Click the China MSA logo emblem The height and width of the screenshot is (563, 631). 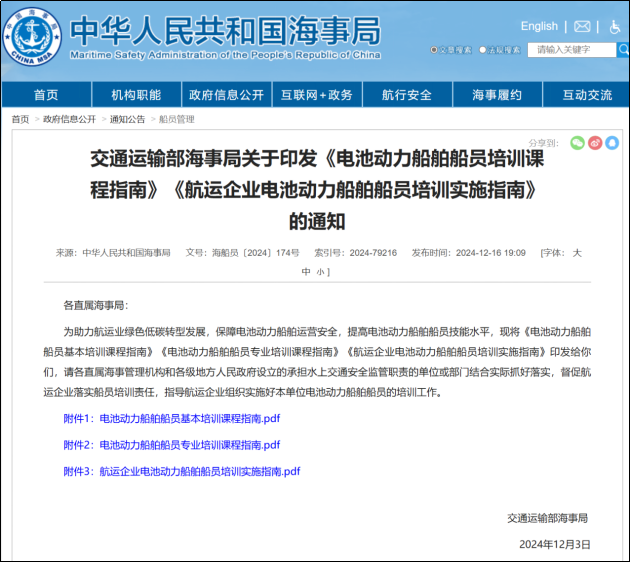click(x=33, y=37)
